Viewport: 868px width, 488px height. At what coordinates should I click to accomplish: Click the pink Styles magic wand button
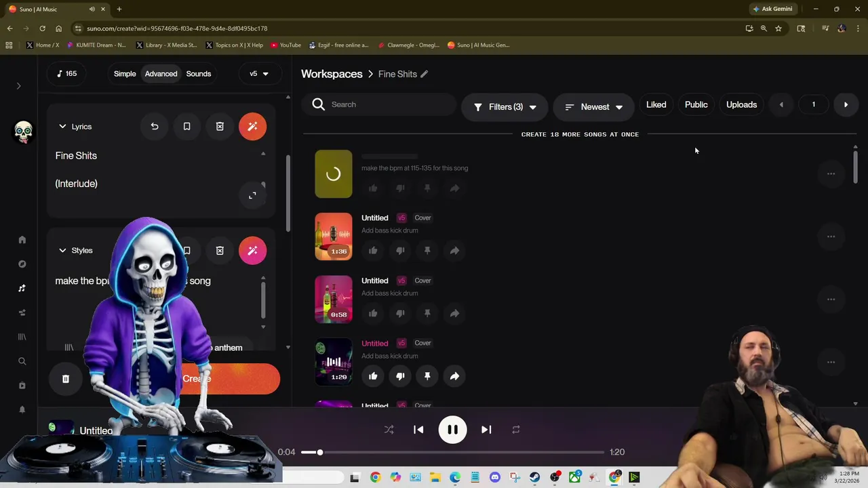coord(252,251)
